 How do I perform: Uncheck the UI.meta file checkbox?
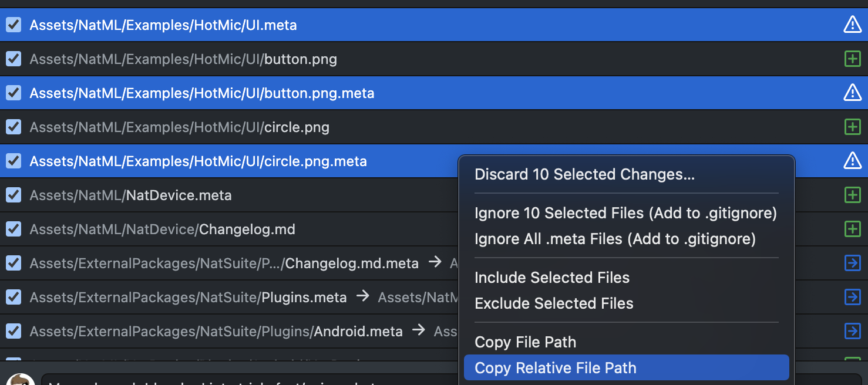(x=13, y=25)
